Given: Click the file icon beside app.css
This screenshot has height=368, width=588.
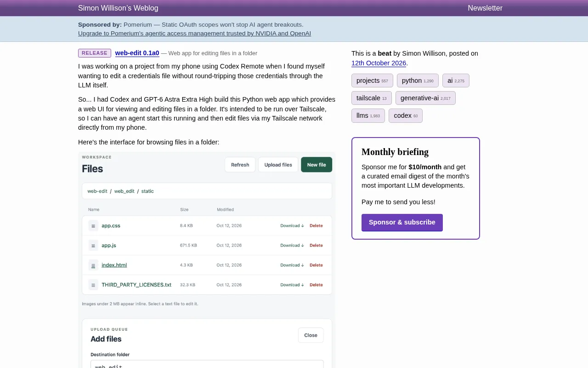Looking at the screenshot, I should pyautogui.click(x=93, y=226).
